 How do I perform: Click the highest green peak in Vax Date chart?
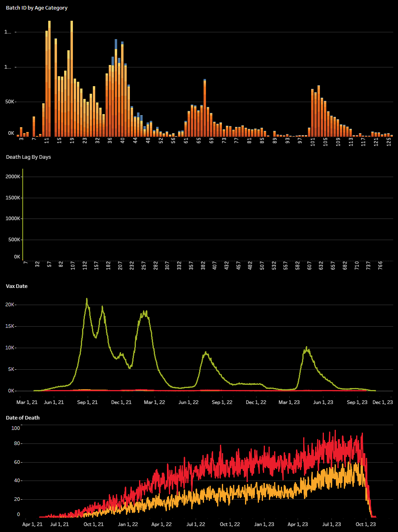tap(87, 299)
